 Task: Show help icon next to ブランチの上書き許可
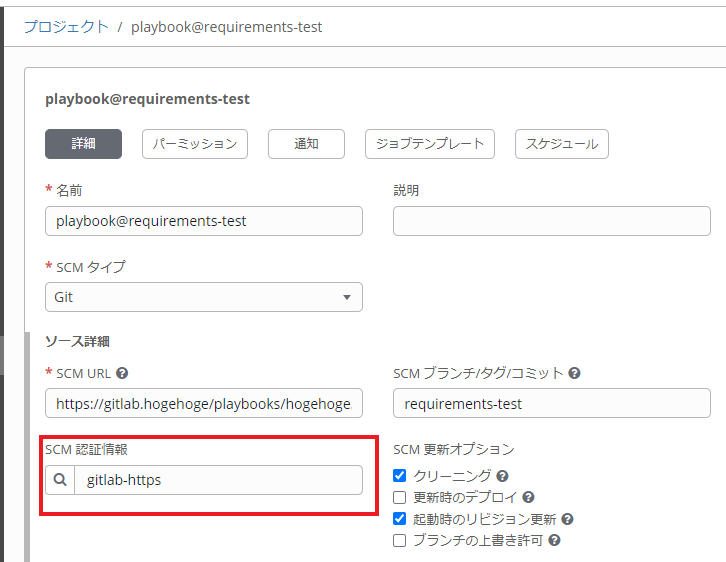tap(554, 540)
